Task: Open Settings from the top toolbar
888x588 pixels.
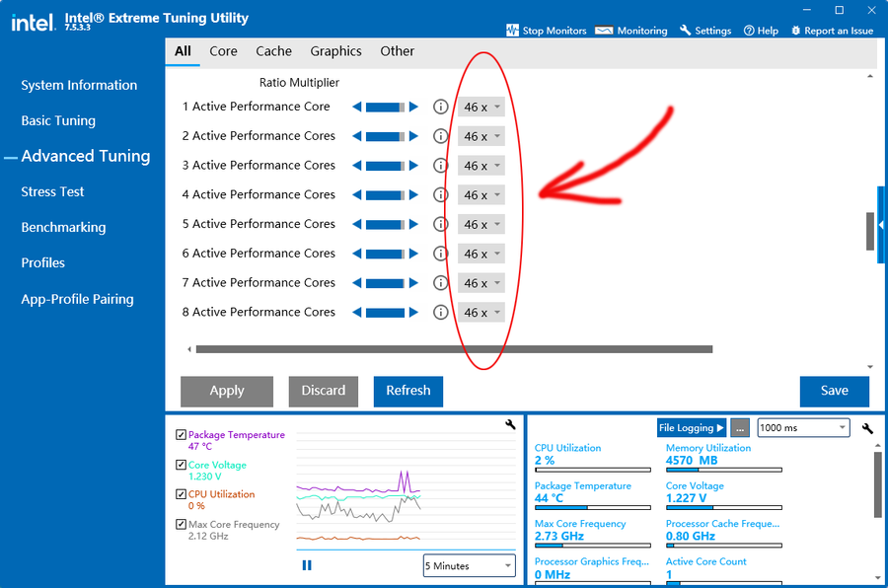Action: [705, 31]
